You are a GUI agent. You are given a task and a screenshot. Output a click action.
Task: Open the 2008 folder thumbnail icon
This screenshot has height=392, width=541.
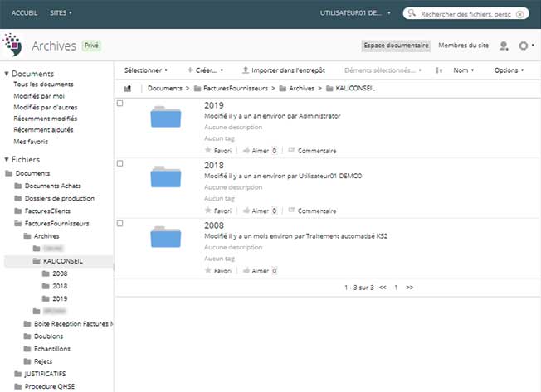pyautogui.click(x=166, y=237)
